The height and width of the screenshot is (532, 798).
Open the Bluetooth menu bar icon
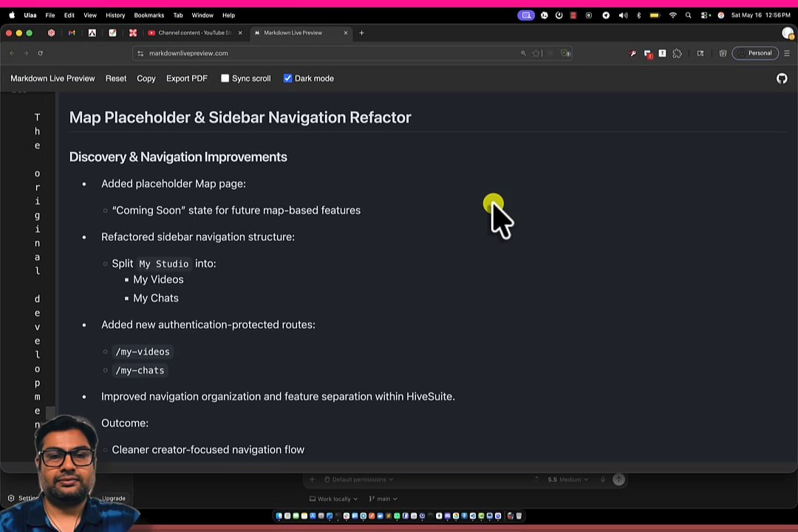pyautogui.click(x=638, y=16)
